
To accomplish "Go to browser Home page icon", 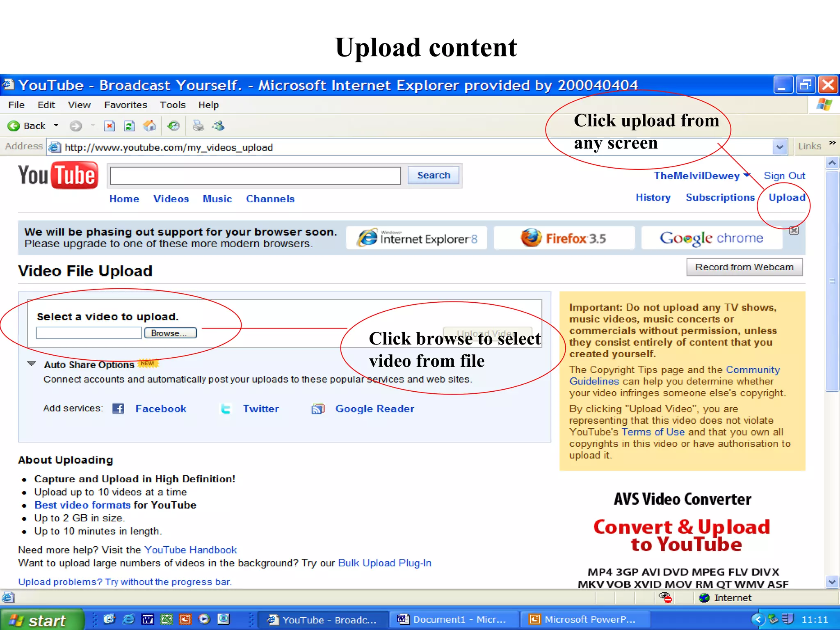I will 149,126.
